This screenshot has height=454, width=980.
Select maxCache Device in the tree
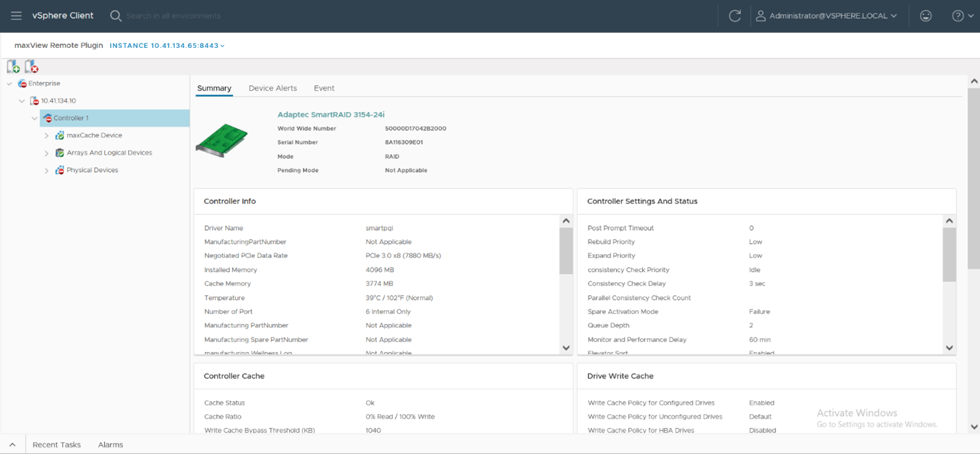[x=95, y=136]
